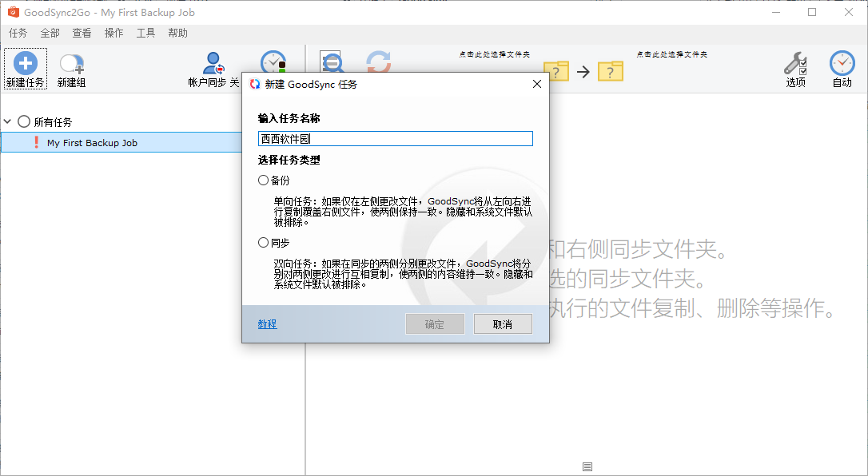Open the 帮助 menu
Screen dimensions: 868x476
(x=178, y=34)
